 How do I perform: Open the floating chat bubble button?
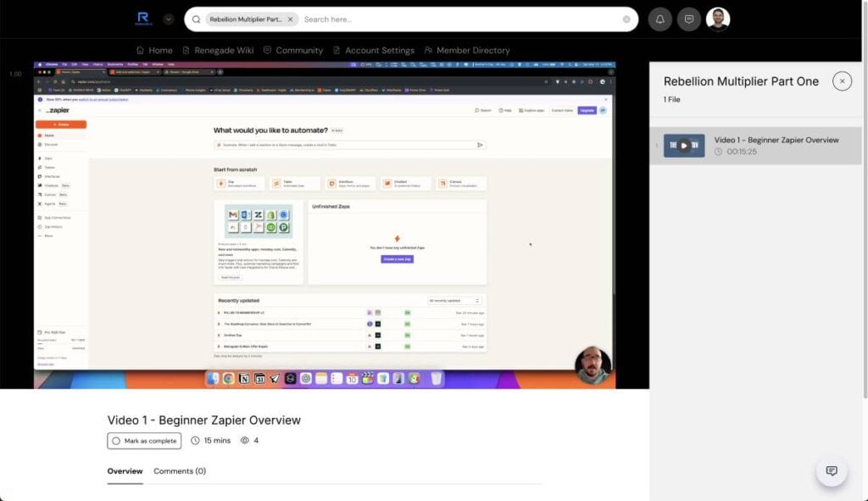pyautogui.click(x=832, y=471)
